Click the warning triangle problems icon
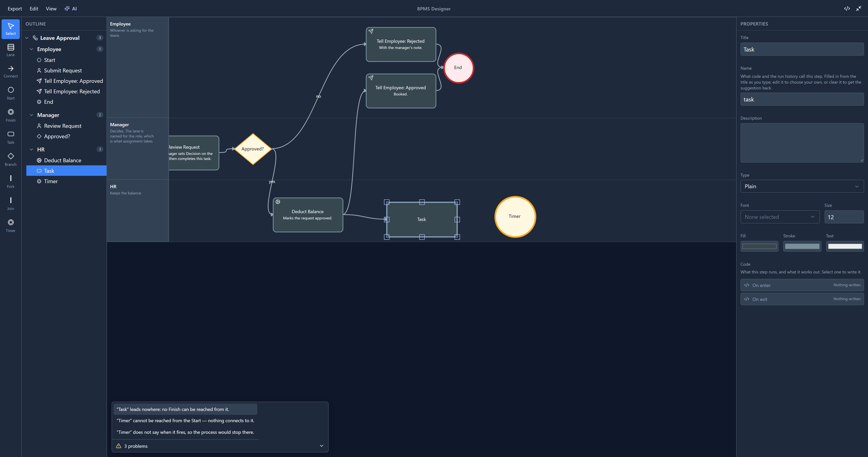 point(118,446)
